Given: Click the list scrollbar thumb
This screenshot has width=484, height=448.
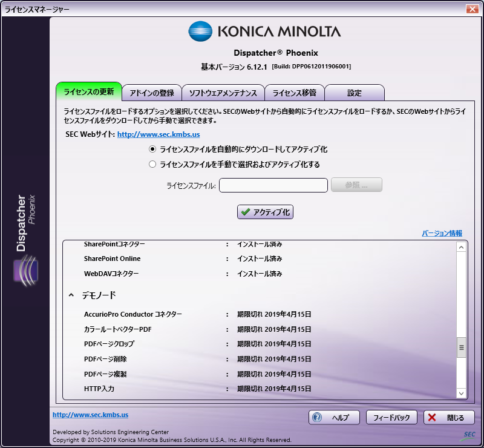Looking at the screenshot, I should (x=461, y=348).
